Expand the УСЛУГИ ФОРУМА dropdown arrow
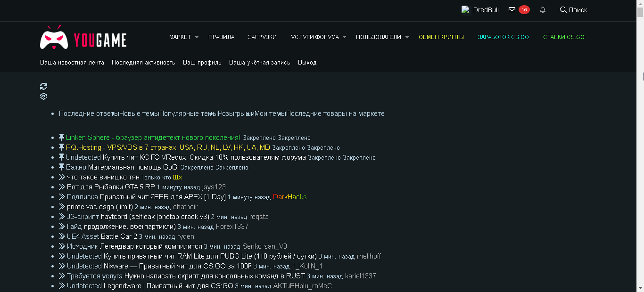Screen dimensions: 644x292 (344, 37)
